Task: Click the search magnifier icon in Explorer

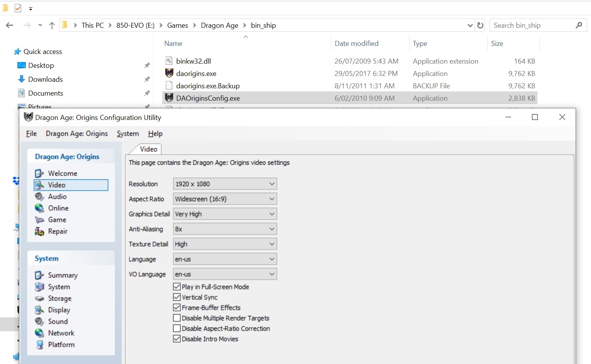Action: click(579, 25)
